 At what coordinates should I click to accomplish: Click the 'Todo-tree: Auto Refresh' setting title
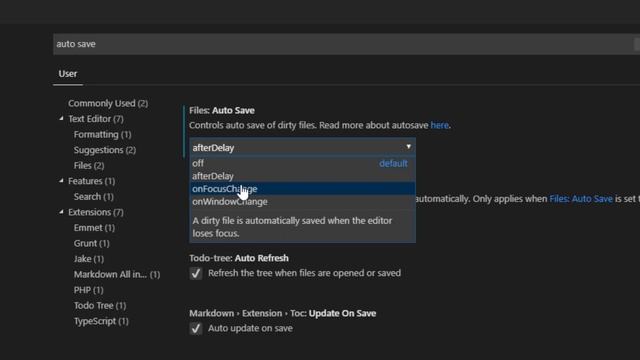tap(239, 258)
